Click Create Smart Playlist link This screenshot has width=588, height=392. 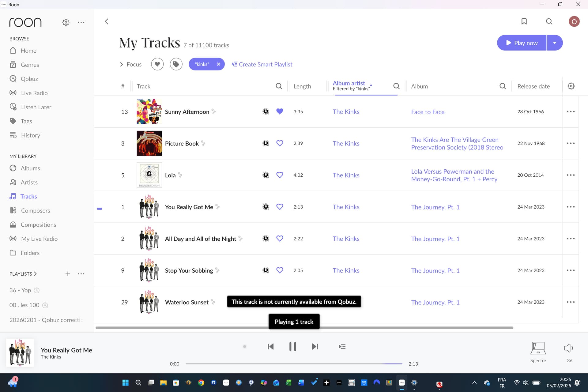(x=262, y=64)
